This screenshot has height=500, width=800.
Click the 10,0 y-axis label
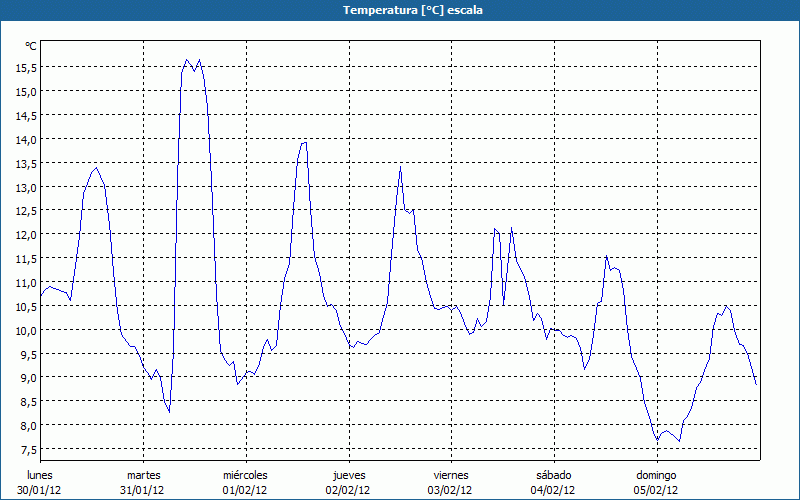[x=25, y=330]
